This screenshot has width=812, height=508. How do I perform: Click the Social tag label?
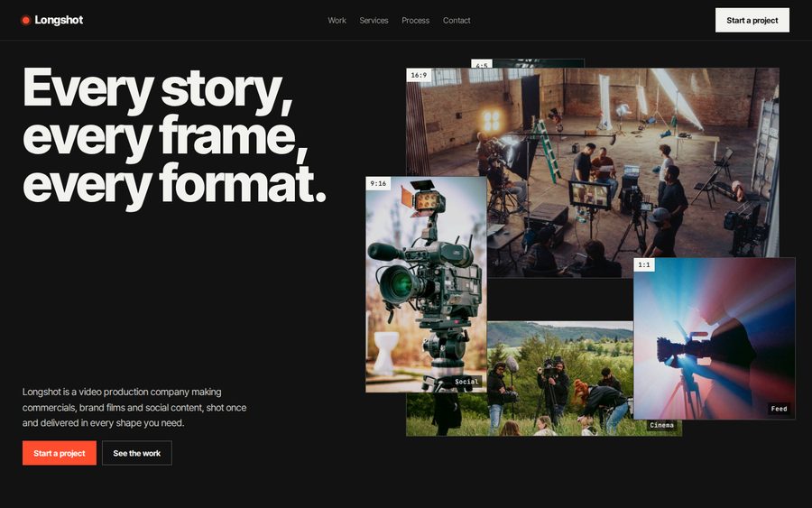pyautogui.click(x=466, y=382)
